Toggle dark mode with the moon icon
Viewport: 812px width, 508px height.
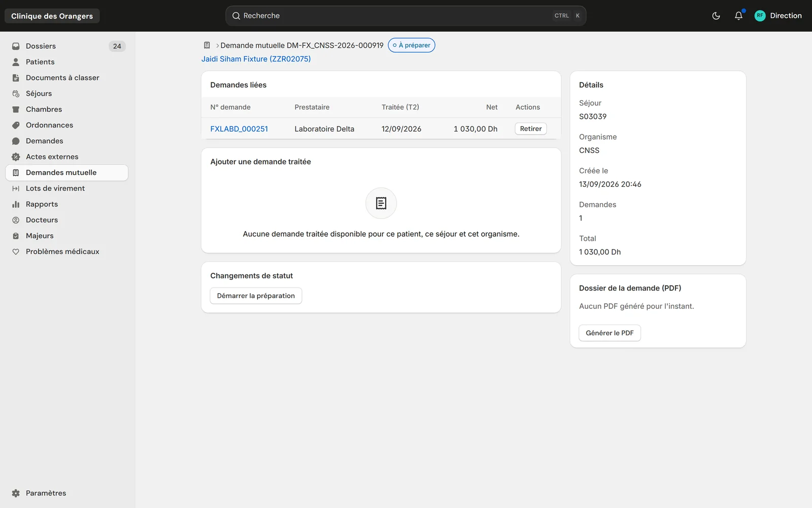[716, 16]
